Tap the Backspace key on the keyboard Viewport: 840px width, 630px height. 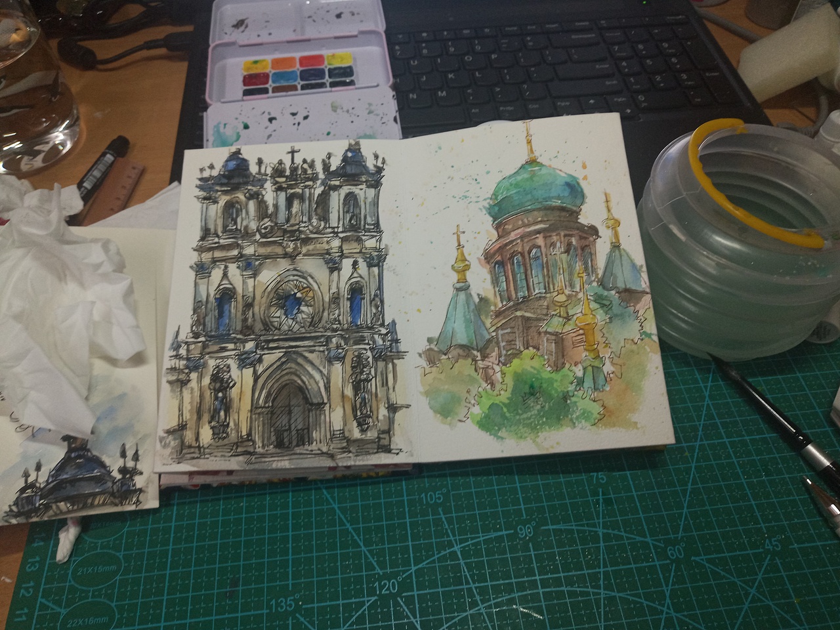click(574, 39)
